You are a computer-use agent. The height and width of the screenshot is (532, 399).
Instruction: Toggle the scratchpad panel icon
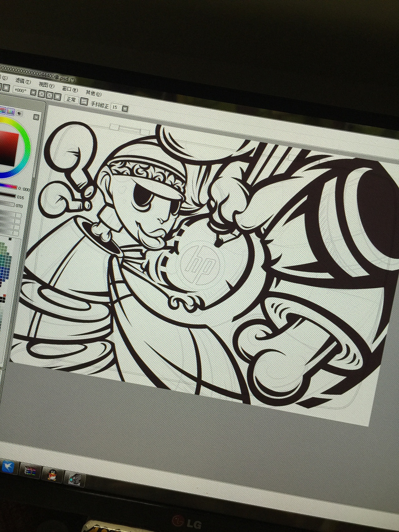[19, 113]
